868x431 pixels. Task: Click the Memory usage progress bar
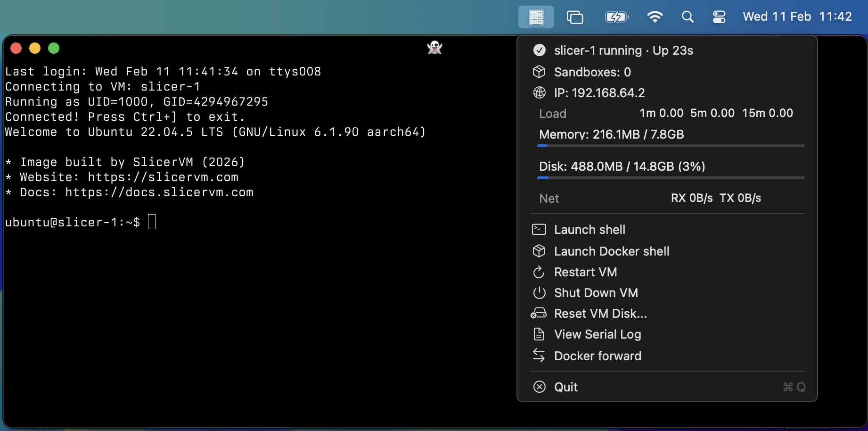tap(671, 146)
